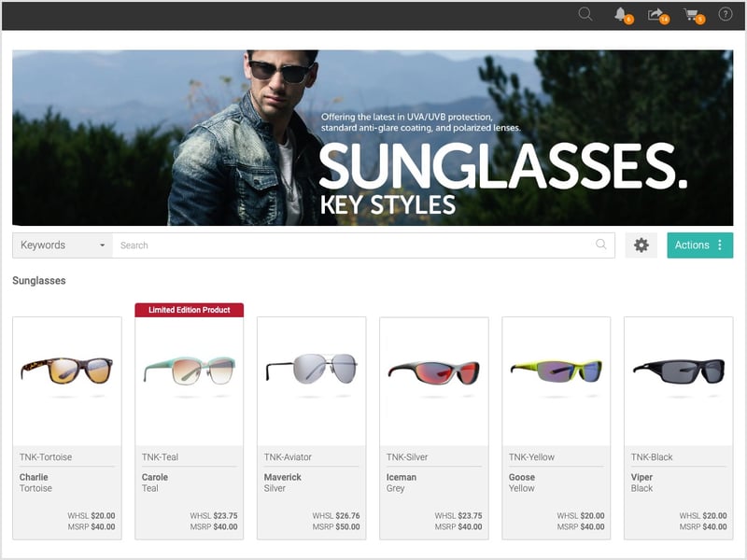Open the Goose Yellow product thumbnail
This screenshot has height=560, width=747.
(555, 371)
